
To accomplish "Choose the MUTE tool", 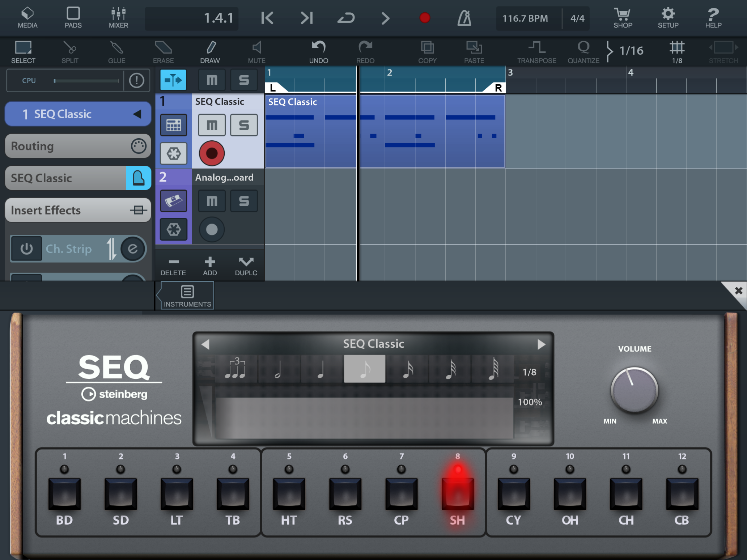I will [x=256, y=52].
